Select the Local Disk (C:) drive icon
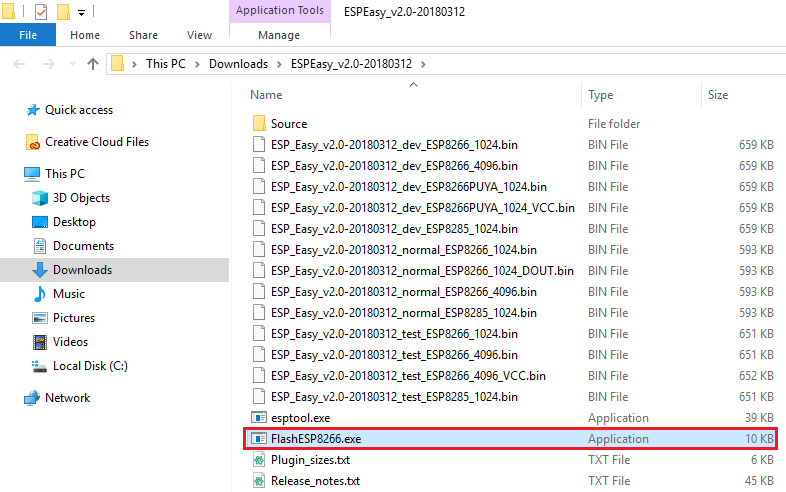This screenshot has width=786, height=492. [40, 366]
